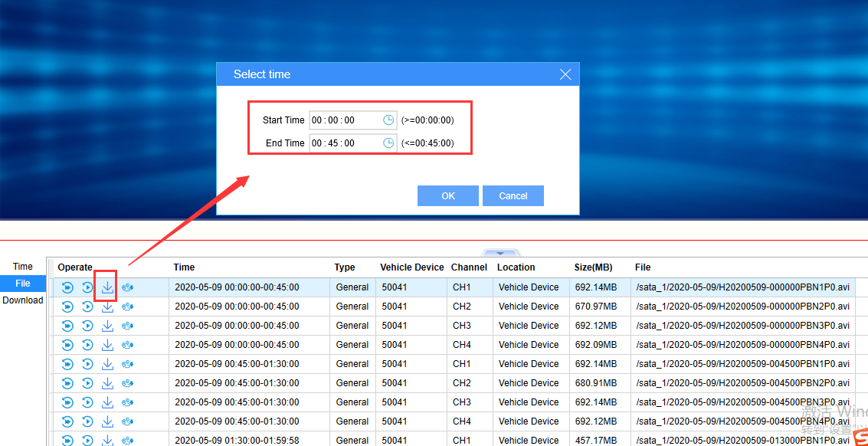868x446 pixels.
Task: Click download icon for 004500PBN1P0.avi row
Action: (107, 364)
